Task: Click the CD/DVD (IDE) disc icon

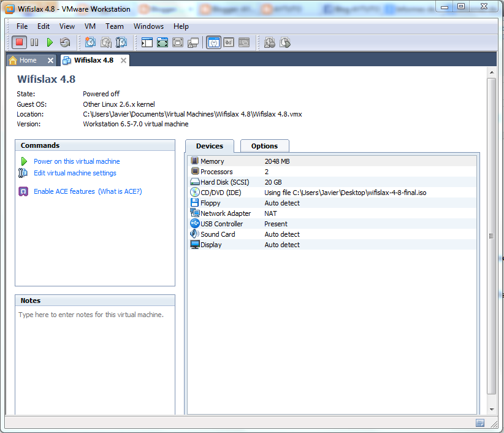Action: [x=195, y=192]
